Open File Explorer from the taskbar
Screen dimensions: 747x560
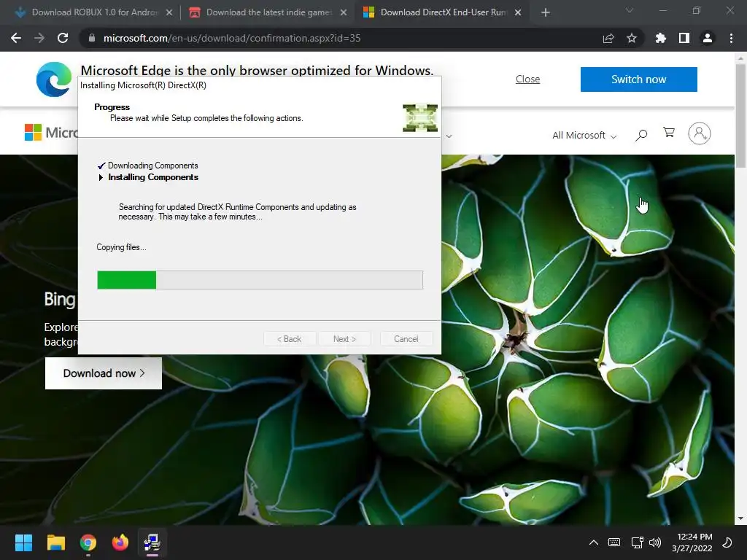click(55, 542)
